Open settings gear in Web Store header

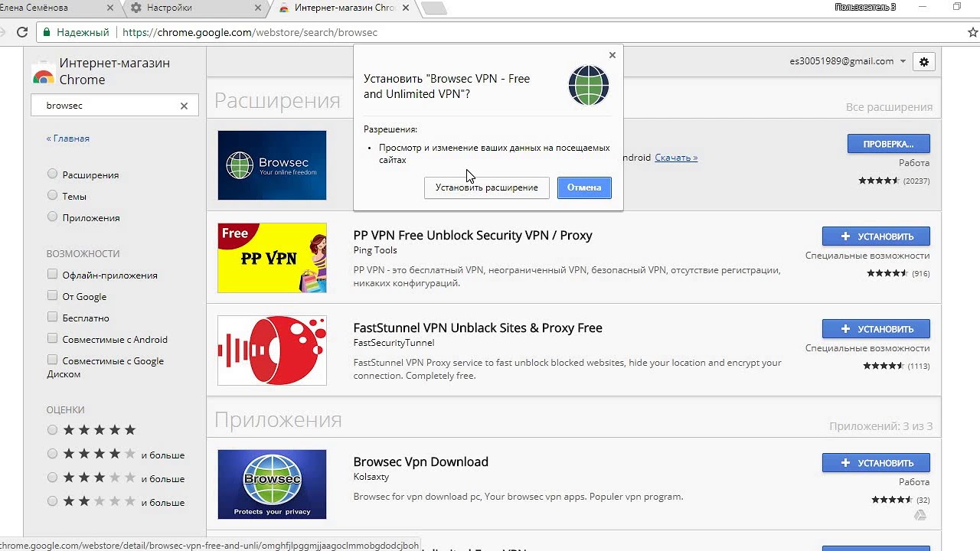click(924, 61)
